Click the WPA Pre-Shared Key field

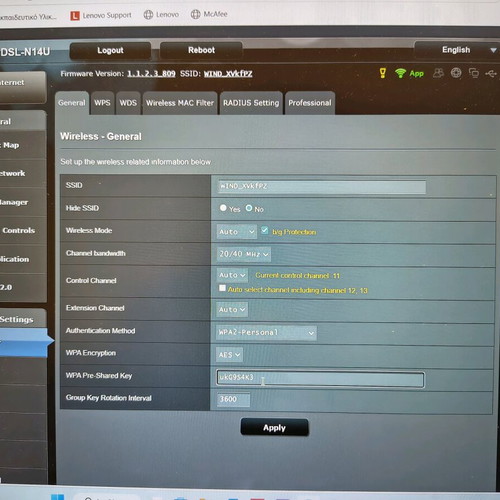[x=320, y=379]
